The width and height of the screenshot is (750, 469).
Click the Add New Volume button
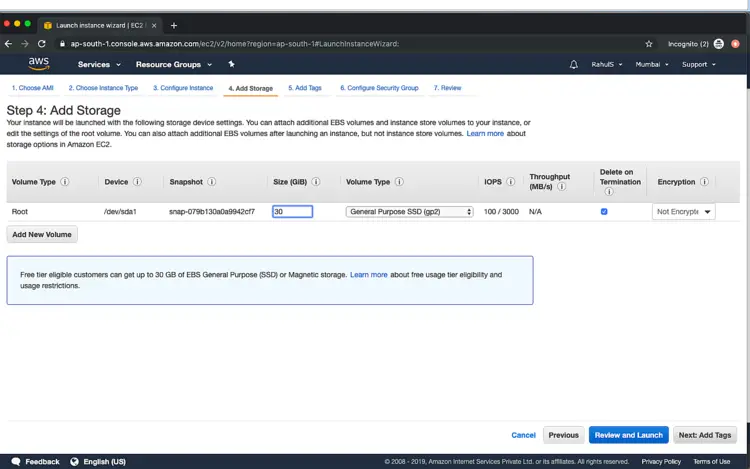(x=42, y=234)
